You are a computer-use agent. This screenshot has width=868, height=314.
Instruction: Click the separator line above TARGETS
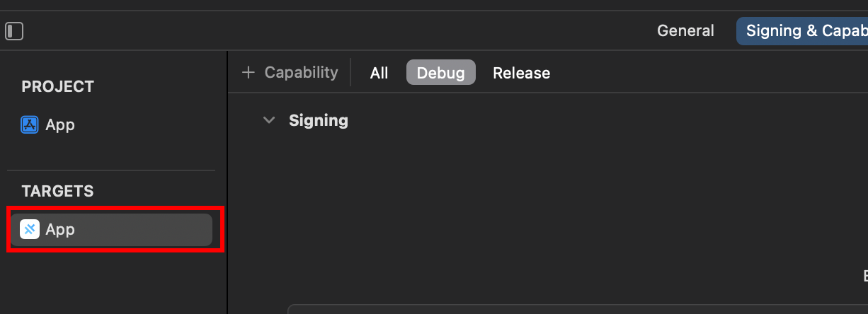coord(111,170)
